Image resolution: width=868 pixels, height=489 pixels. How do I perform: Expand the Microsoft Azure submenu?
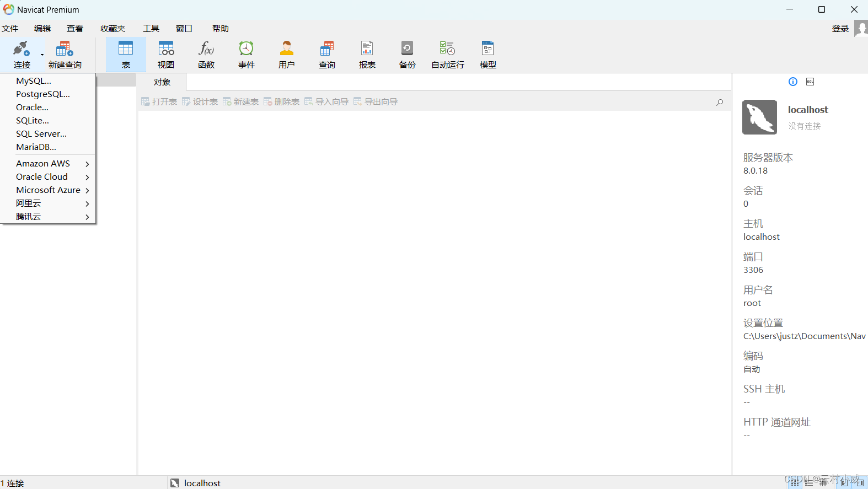point(48,190)
